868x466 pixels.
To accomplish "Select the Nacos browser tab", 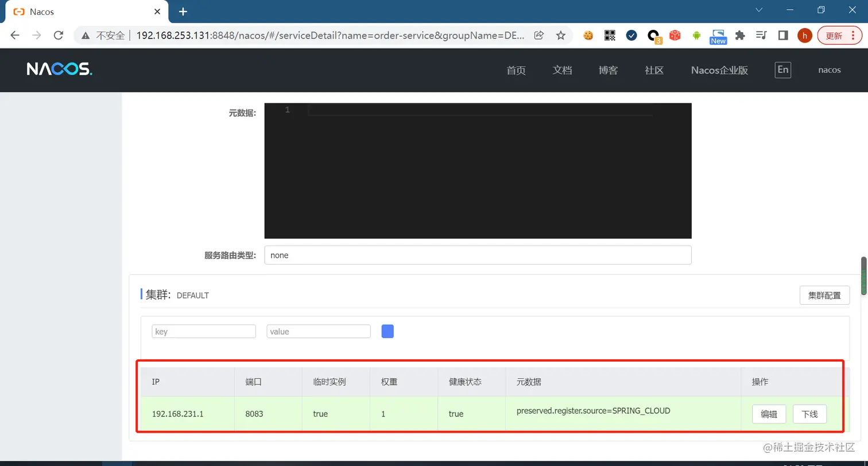I will click(x=86, y=11).
